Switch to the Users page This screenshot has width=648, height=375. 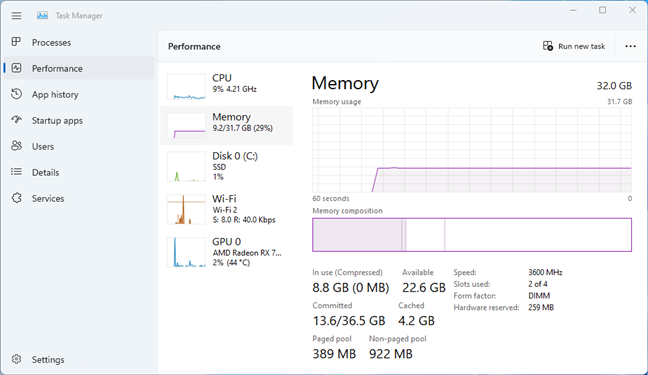79,146
